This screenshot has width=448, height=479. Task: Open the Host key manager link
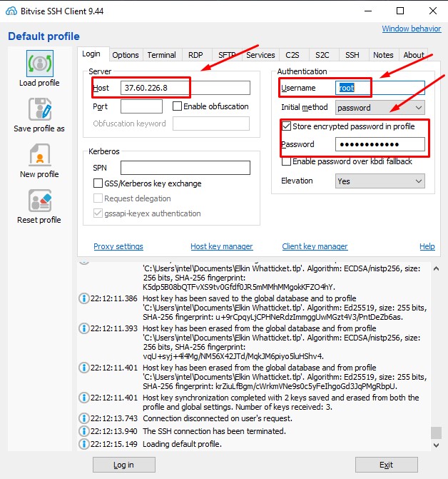pyautogui.click(x=221, y=246)
